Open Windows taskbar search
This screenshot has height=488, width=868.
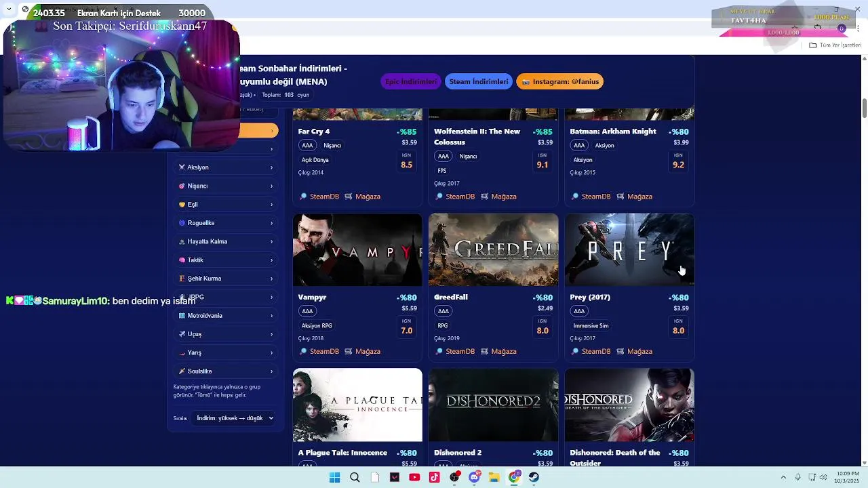[x=355, y=477]
